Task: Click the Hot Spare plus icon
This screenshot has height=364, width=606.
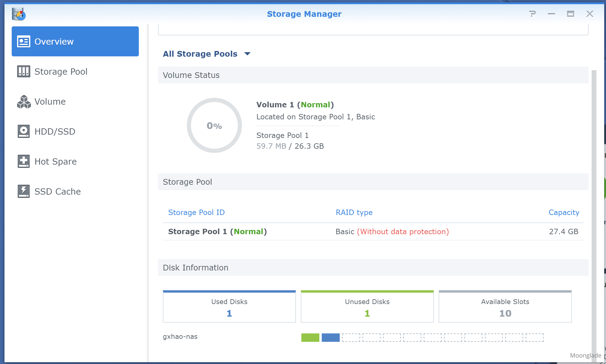Action: (x=23, y=161)
